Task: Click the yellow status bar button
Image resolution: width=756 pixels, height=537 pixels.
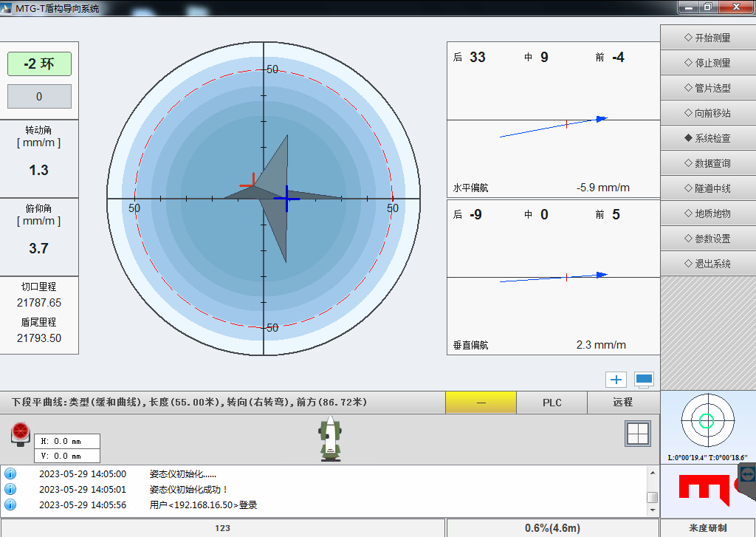Action: pos(481,403)
